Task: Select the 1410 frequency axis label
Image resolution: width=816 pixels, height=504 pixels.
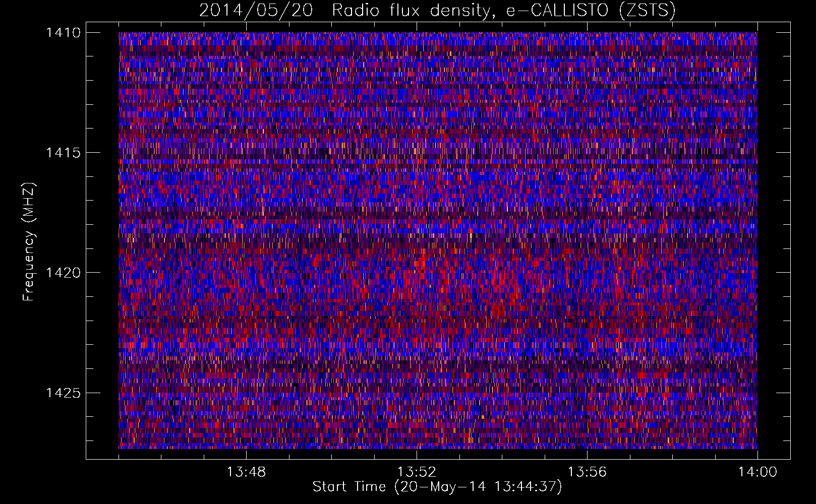Action: click(x=63, y=33)
